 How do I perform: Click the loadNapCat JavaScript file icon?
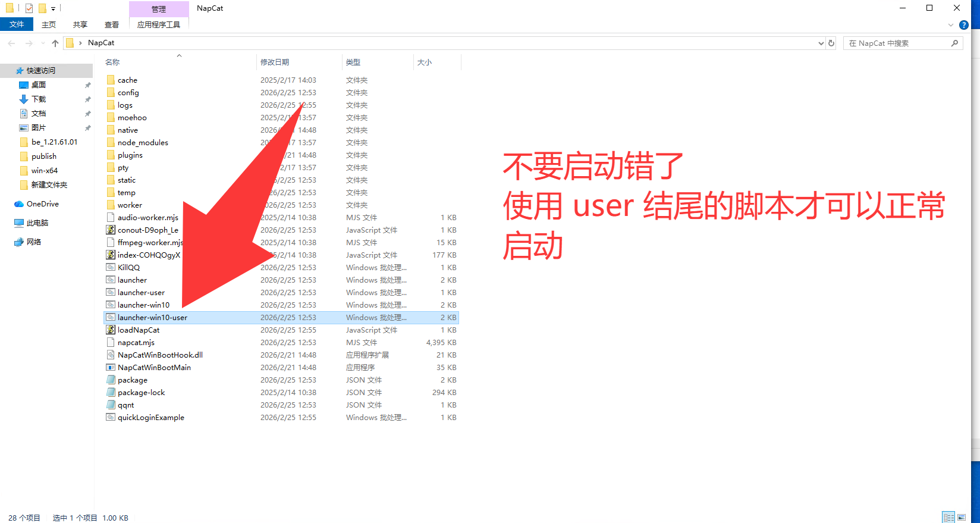111,330
